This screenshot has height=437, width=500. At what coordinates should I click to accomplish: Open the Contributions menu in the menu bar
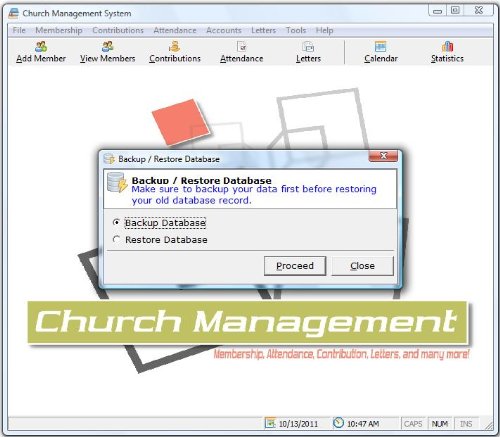pos(118,30)
